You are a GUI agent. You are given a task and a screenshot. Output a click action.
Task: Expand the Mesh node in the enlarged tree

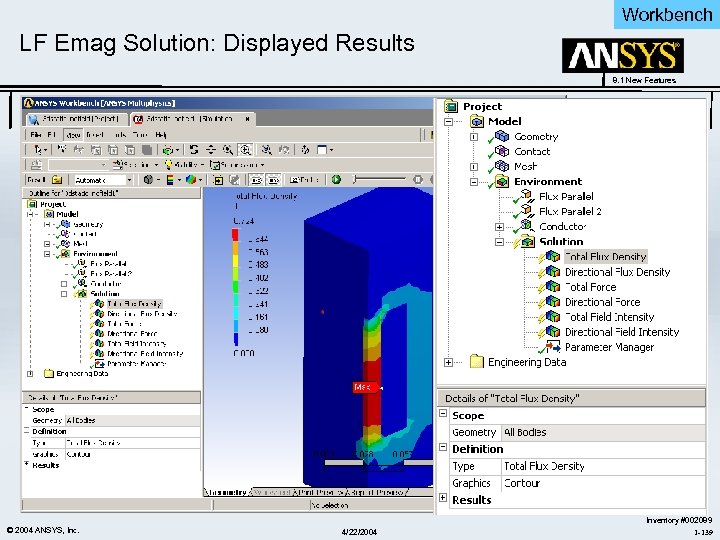point(474,167)
